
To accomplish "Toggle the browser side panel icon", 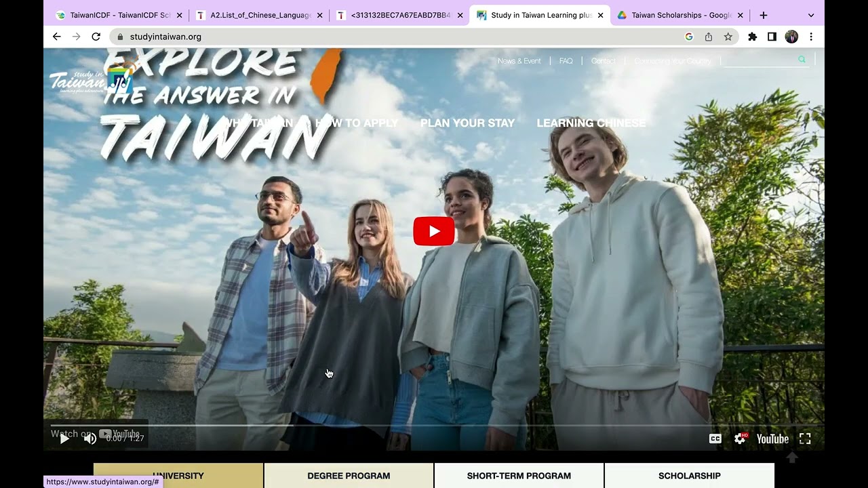I will tap(772, 37).
